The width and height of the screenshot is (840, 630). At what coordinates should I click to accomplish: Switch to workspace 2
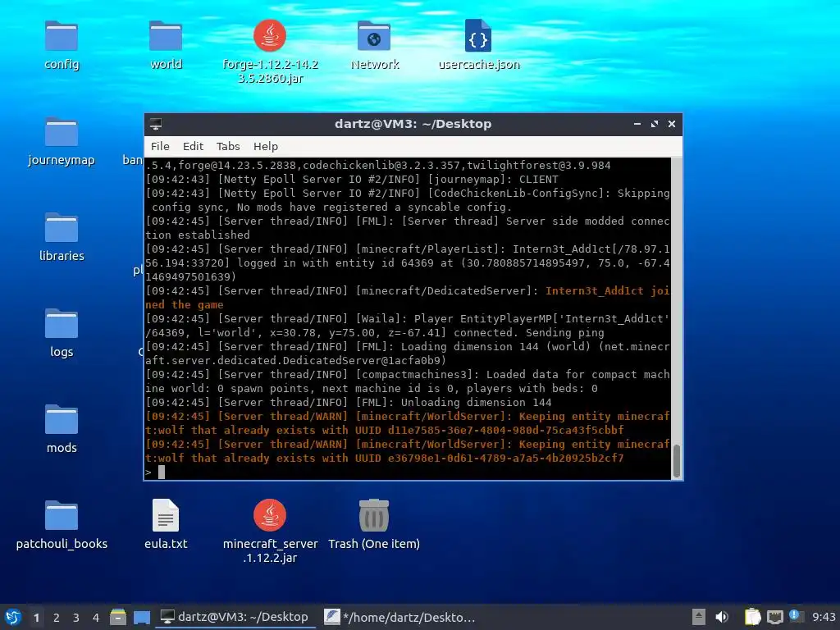[x=57, y=618]
